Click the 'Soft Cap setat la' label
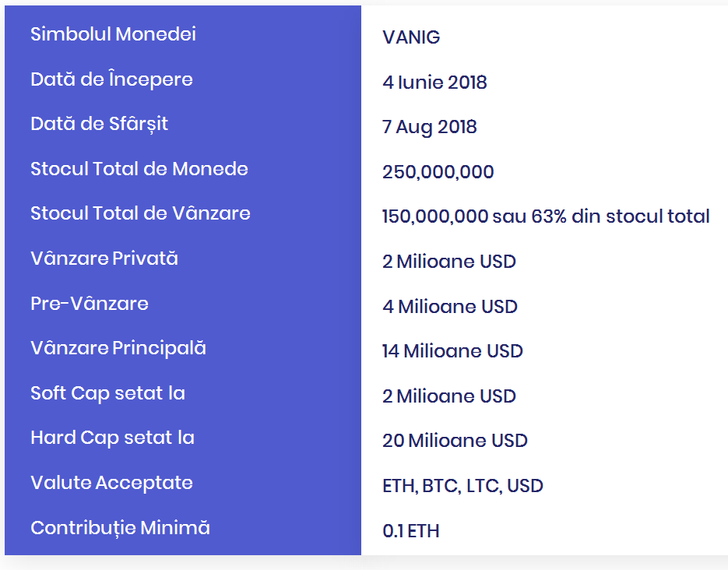This screenshot has height=570, width=728. click(x=107, y=393)
